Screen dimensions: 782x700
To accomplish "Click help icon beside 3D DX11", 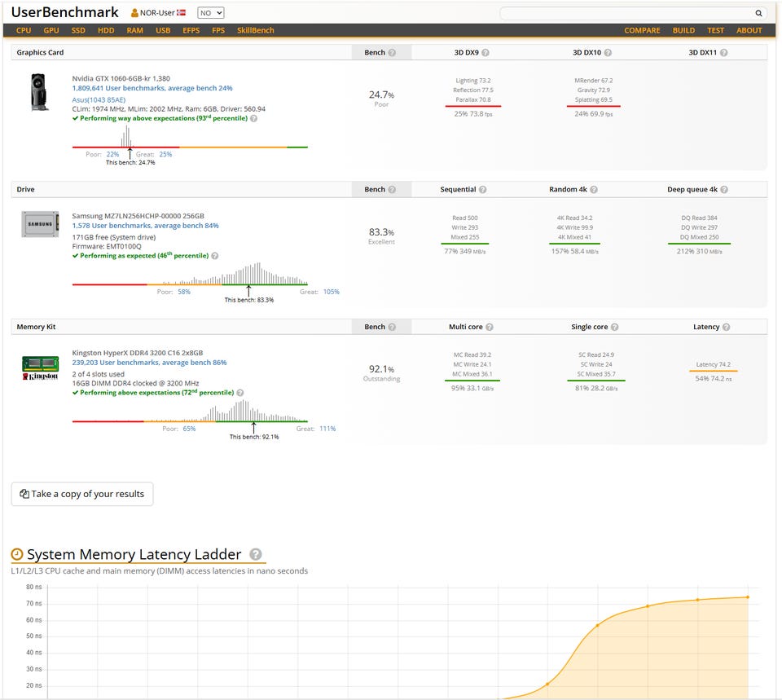I will point(723,52).
